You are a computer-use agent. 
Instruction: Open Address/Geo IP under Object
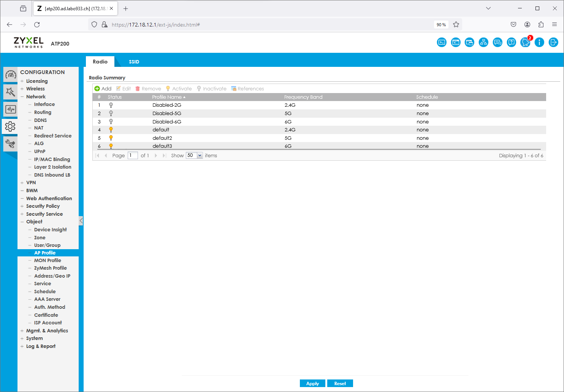click(x=52, y=276)
